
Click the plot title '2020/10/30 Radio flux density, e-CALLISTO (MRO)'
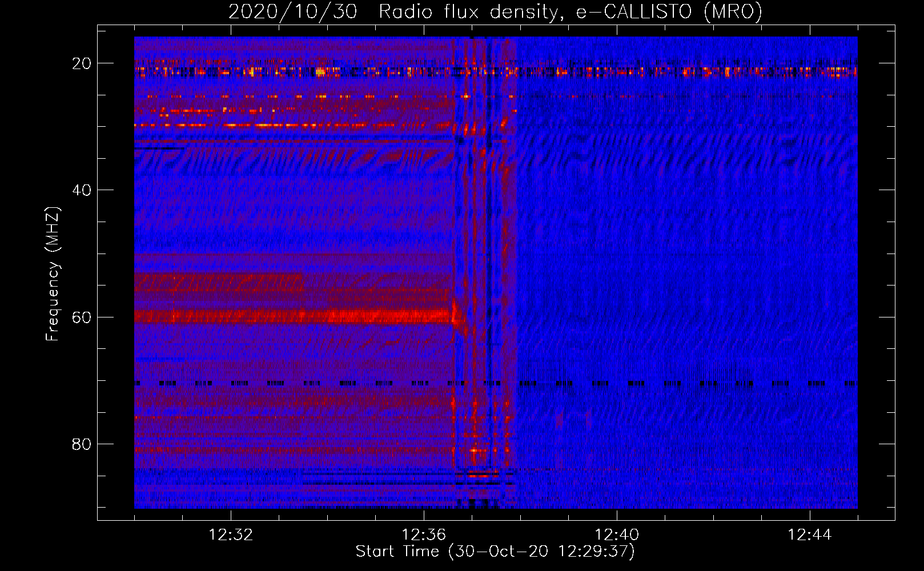coord(495,11)
